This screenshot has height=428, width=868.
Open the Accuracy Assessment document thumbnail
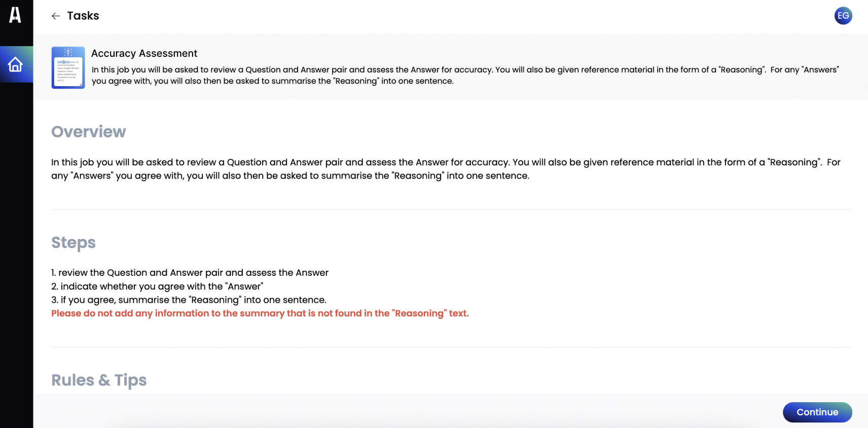point(68,67)
